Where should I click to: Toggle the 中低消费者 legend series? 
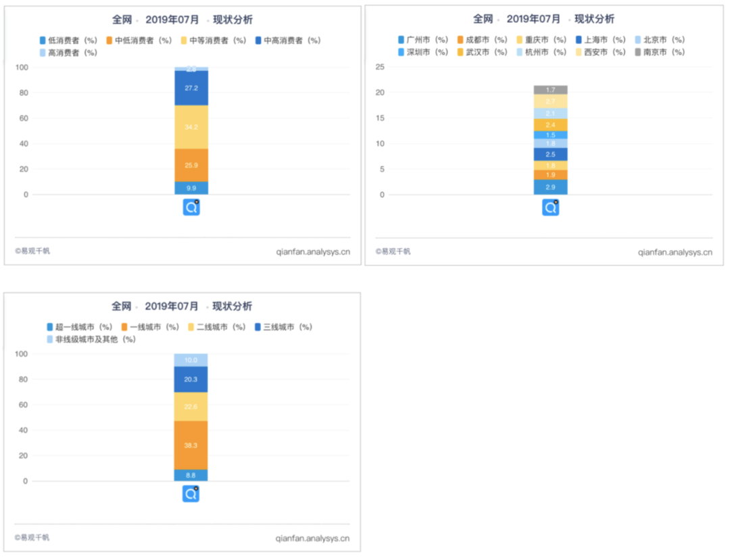[x=139, y=41]
